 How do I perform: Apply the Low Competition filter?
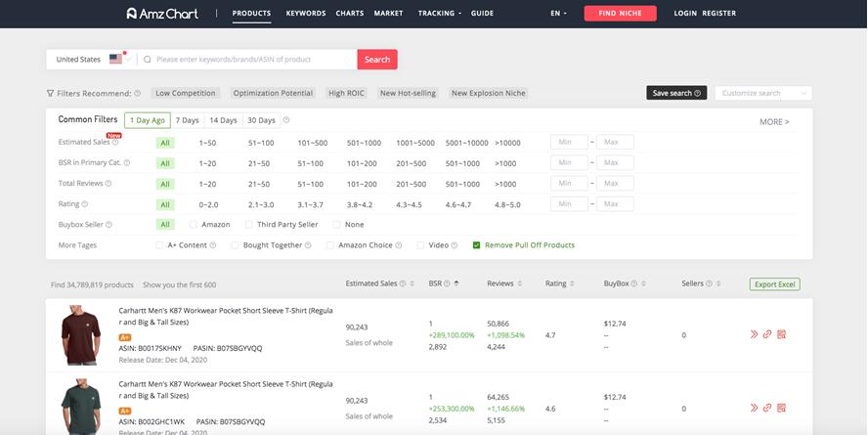coord(186,93)
